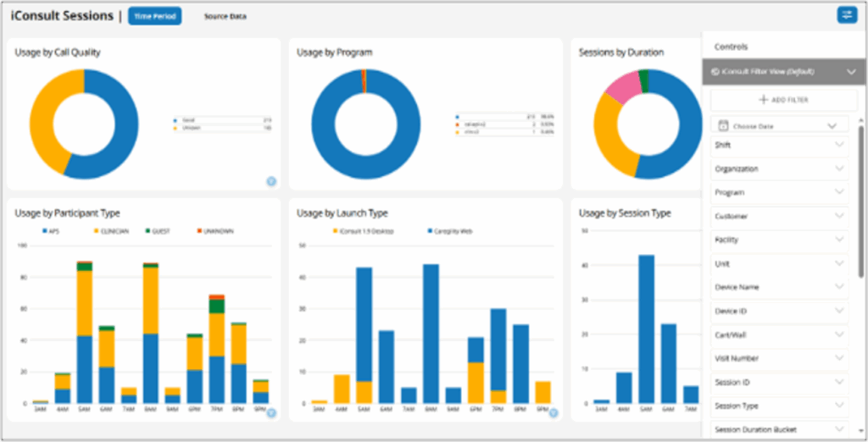This screenshot has width=868, height=442.
Task: Click the calendar icon beside Choose Date
Action: 723,125
